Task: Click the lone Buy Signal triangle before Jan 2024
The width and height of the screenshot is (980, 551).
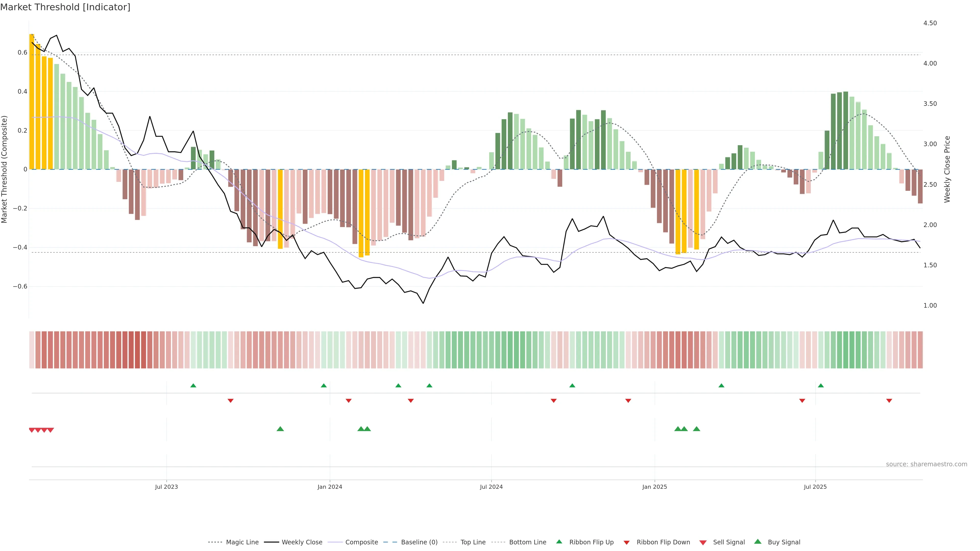Action: pos(280,429)
